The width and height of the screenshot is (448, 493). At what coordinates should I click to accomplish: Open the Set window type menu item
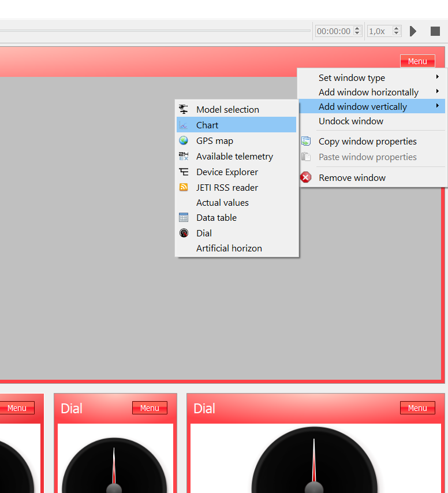(x=372, y=77)
